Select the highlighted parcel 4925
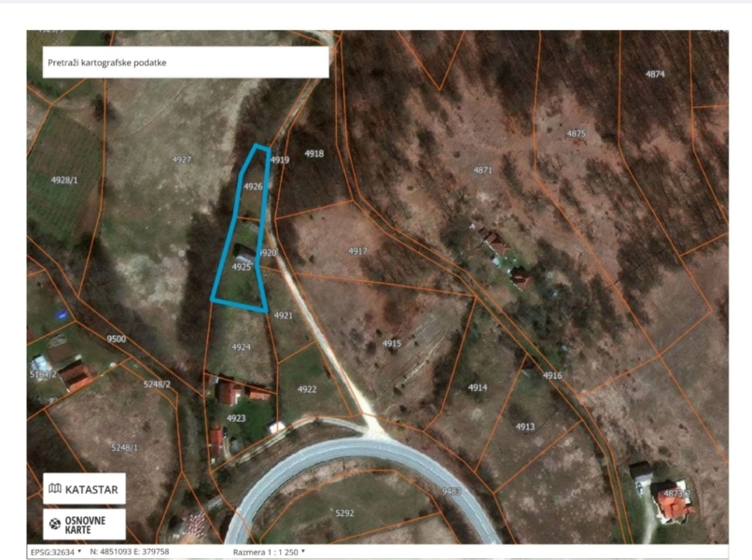The image size is (752, 560). tap(242, 267)
